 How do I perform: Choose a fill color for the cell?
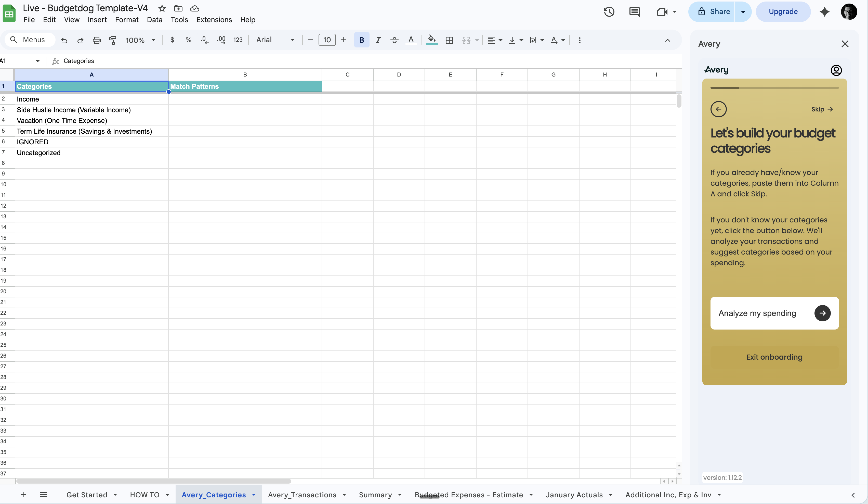[432, 40]
